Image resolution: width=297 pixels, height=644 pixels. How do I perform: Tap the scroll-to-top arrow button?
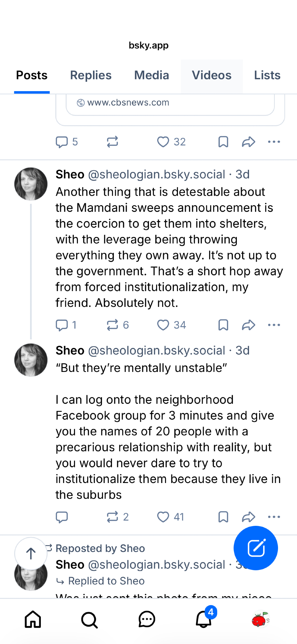click(x=31, y=554)
